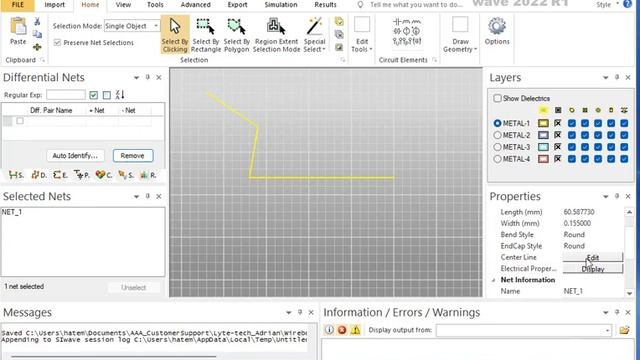Viewport: 640px width, 360px height.
Task: Click the red error filter icon
Action: point(342,330)
